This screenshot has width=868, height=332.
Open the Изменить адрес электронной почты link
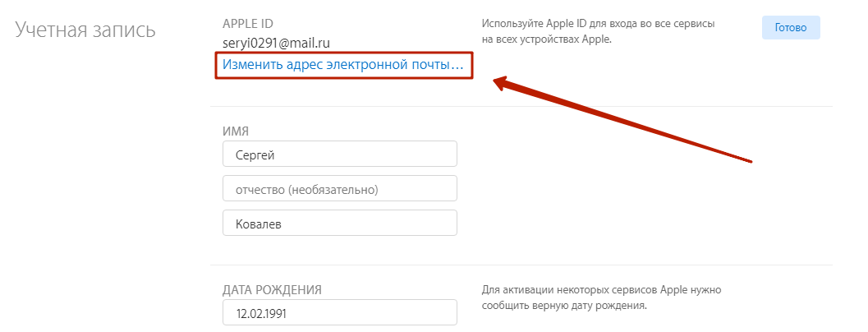343,63
